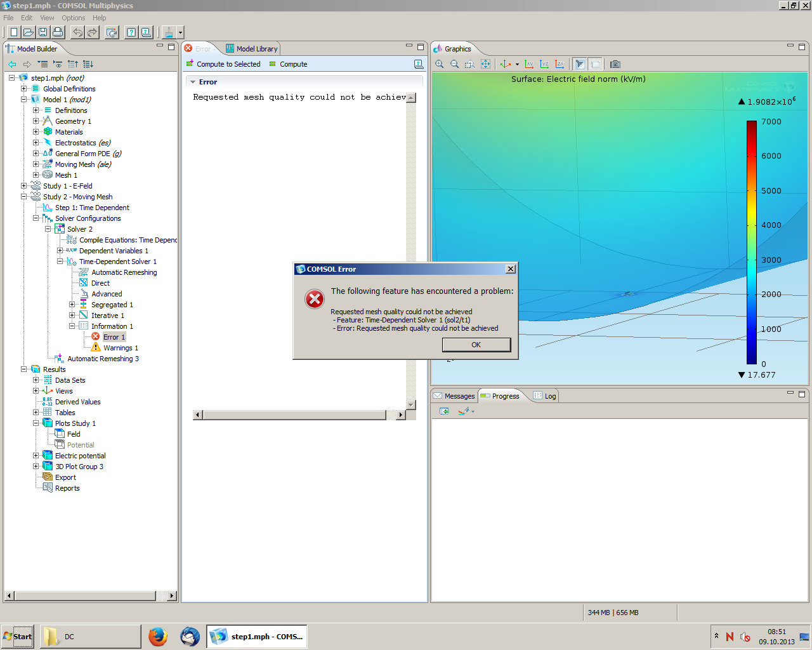Open the DC folder taskbar item

91,637
